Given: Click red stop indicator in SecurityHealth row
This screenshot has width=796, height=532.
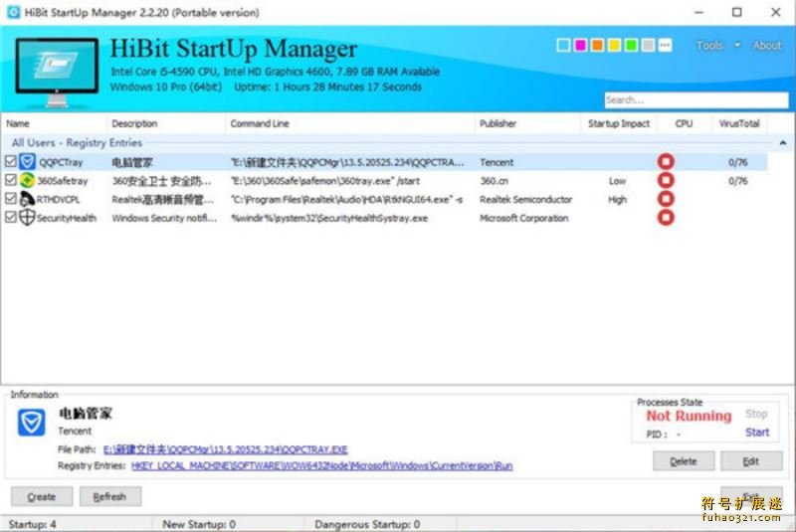Looking at the screenshot, I should pyautogui.click(x=666, y=218).
